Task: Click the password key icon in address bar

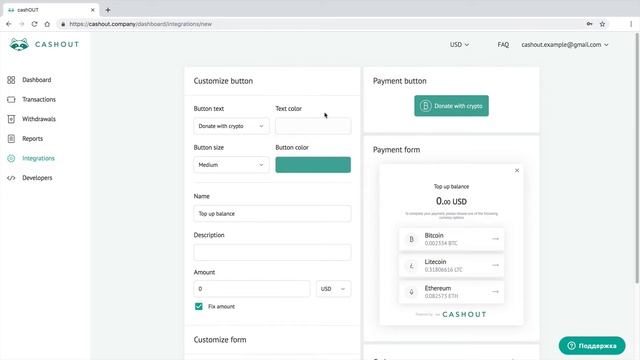Action: [589, 24]
